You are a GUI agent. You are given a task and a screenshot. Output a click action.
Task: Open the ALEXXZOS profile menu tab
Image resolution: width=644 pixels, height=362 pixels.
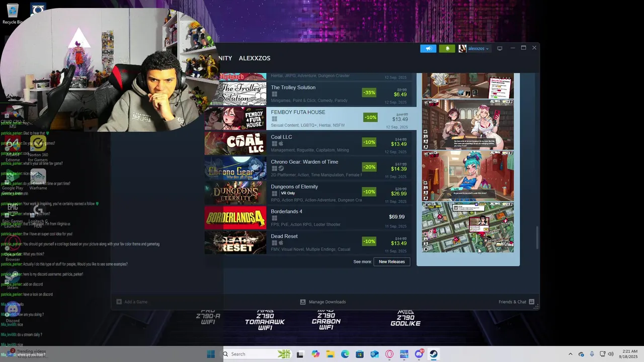tap(255, 58)
